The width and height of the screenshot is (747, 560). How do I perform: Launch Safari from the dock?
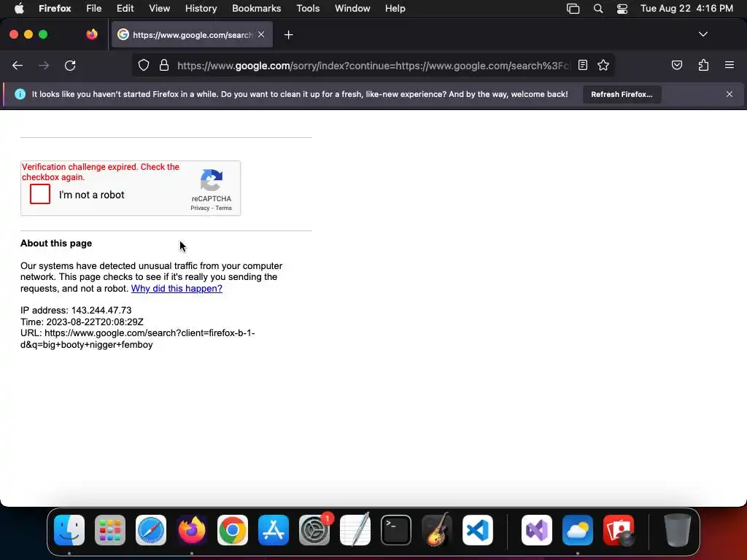[151, 530]
